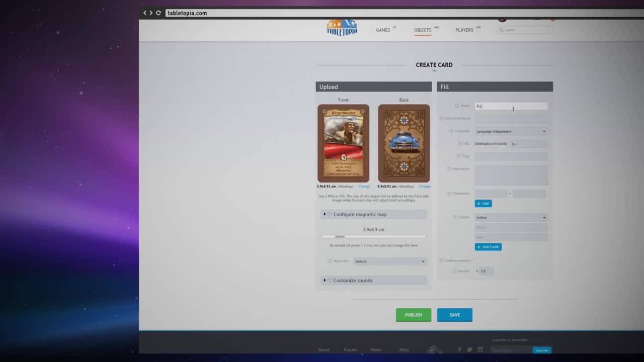Go to the Games tab
Image resolution: width=644 pixels, height=362 pixels.
pos(383,30)
